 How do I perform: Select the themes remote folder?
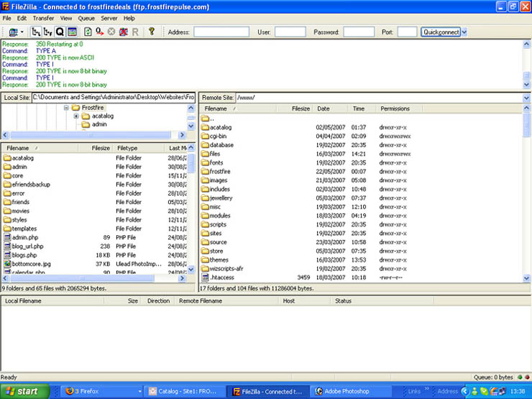point(215,260)
